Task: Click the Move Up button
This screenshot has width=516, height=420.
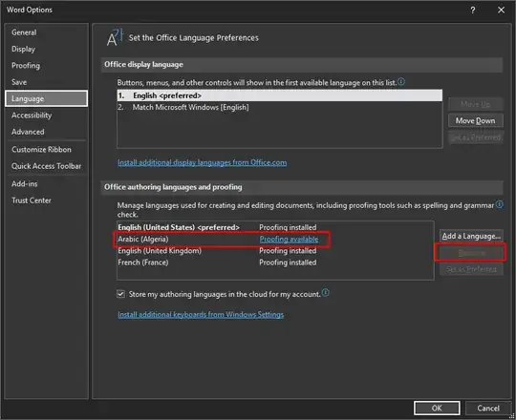Action: (x=476, y=104)
